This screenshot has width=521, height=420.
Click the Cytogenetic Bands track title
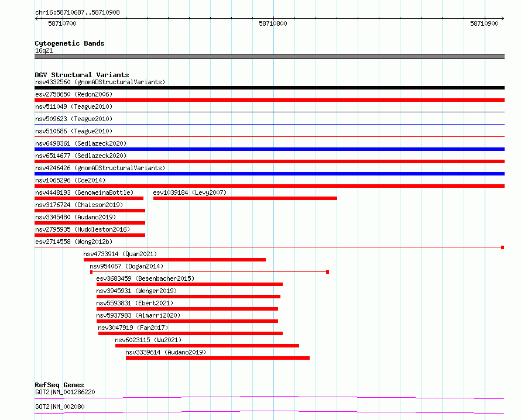(x=70, y=43)
